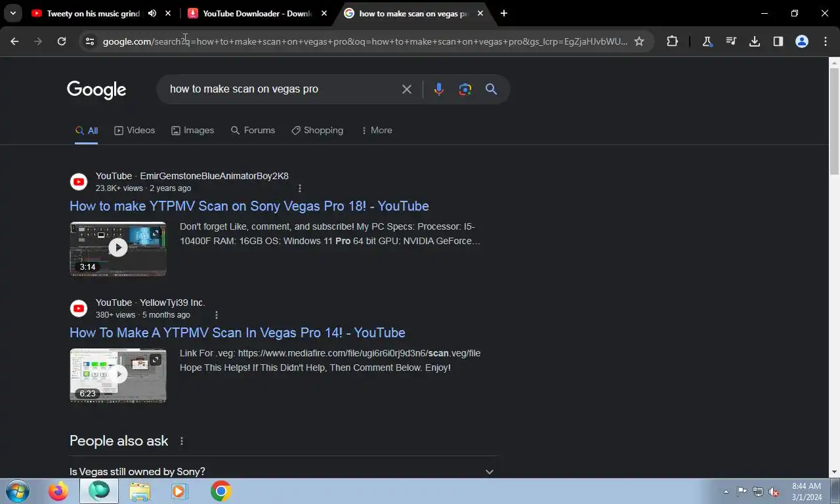Reload the current page

[62, 41]
